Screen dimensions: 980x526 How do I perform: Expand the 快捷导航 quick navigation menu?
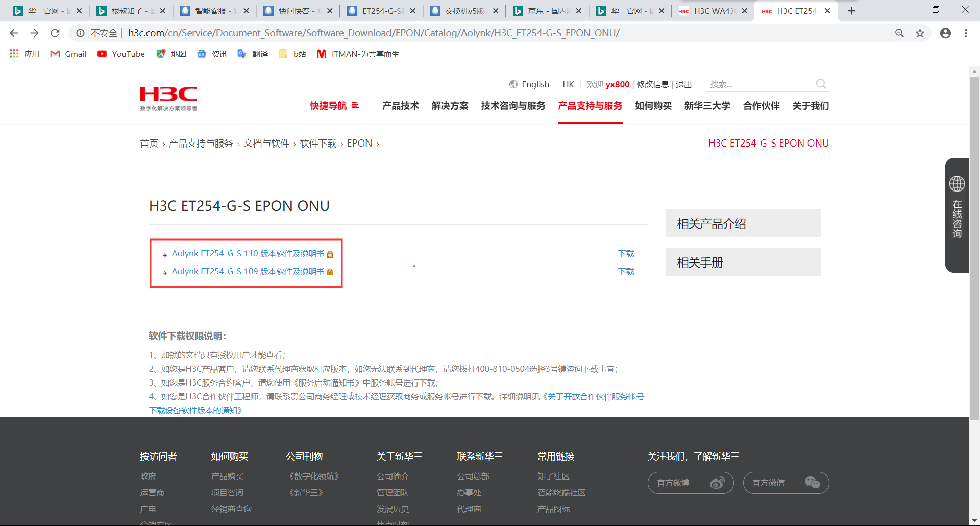[334, 106]
